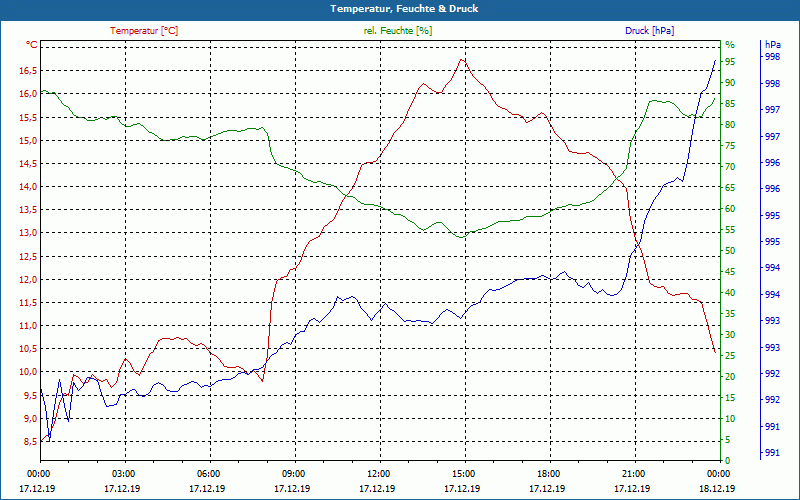
Task: Click the 03:00 time axis label
Action: point(125,473)
